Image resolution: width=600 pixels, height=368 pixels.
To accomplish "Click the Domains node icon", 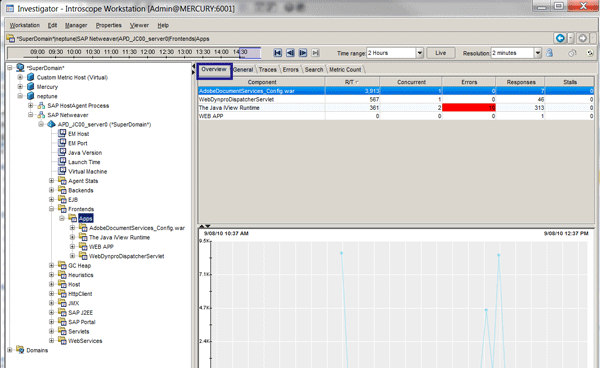I will click(x=20, y=350).
